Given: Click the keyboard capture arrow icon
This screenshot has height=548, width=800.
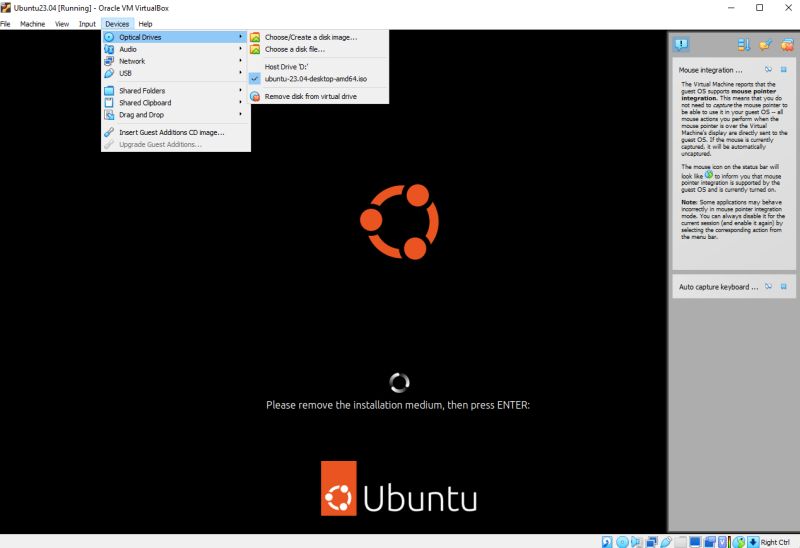Looking at the screenshot, I should 753,542.
